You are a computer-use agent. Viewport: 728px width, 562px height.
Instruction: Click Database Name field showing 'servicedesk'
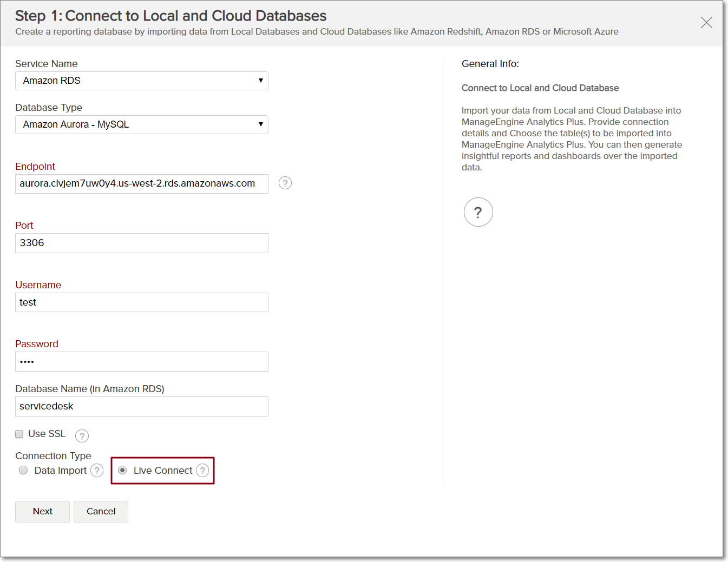point(142,406)
